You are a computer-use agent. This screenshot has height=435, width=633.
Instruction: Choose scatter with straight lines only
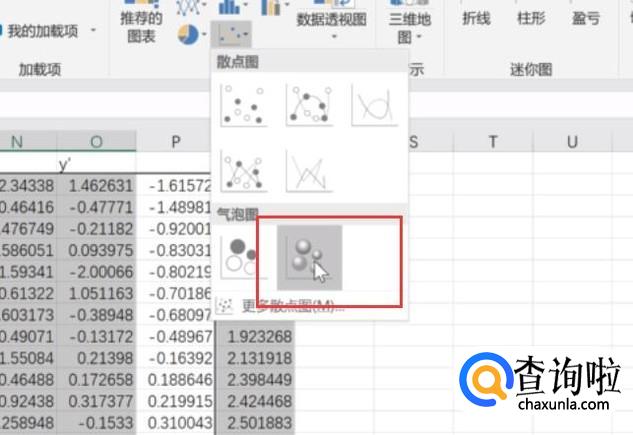click(308, 170)
